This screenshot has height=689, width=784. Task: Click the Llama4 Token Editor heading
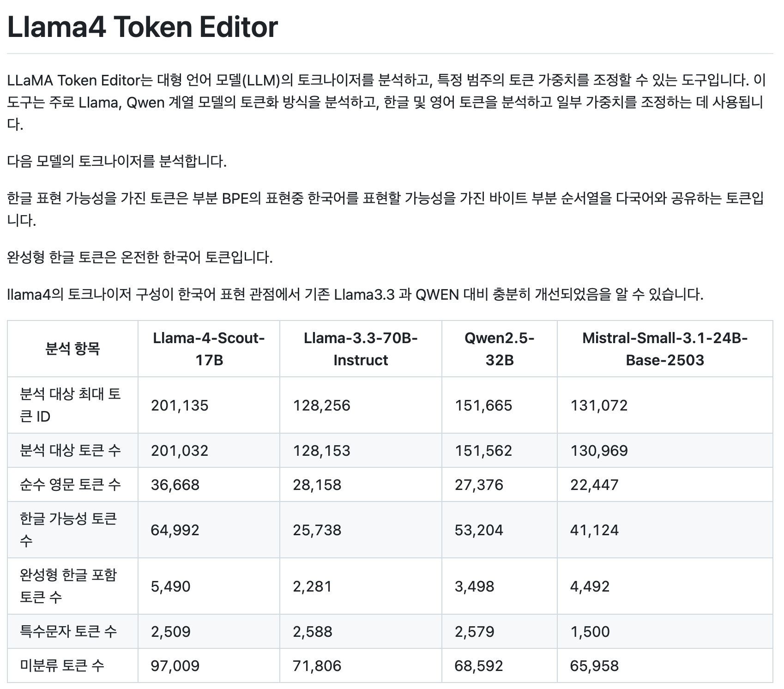click(x=143, y=27)
